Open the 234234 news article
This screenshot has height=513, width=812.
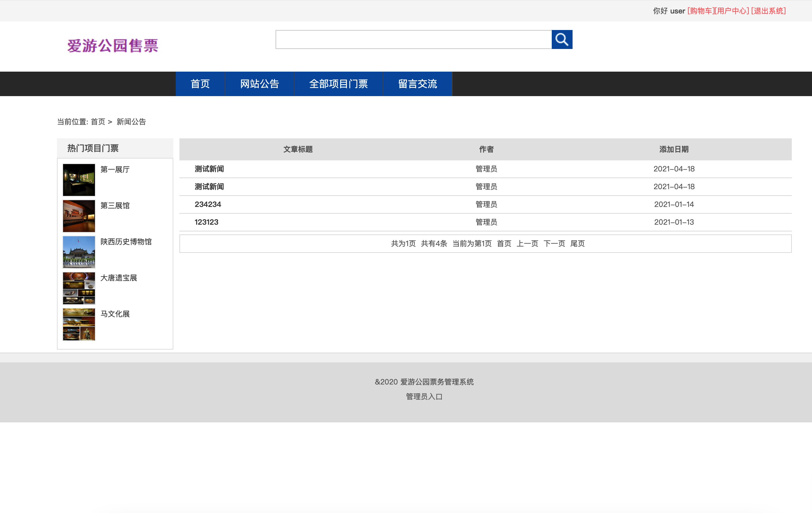coord(208,204)
